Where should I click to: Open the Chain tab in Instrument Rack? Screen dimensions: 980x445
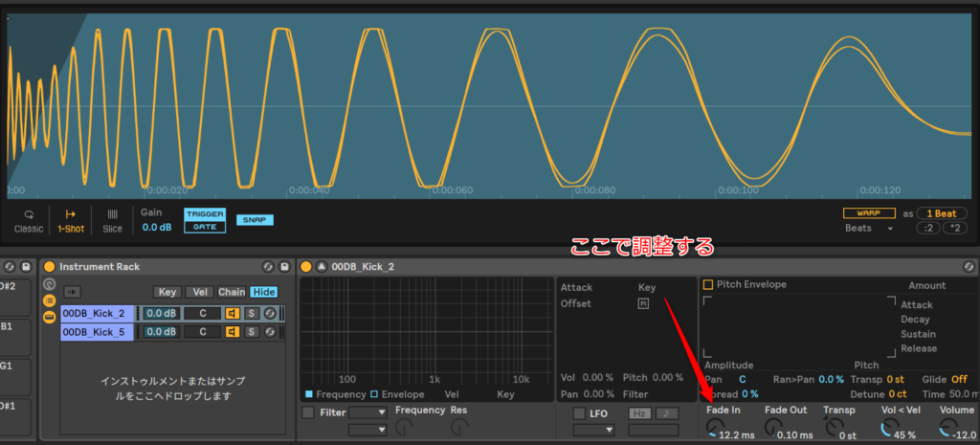(232, 292)
